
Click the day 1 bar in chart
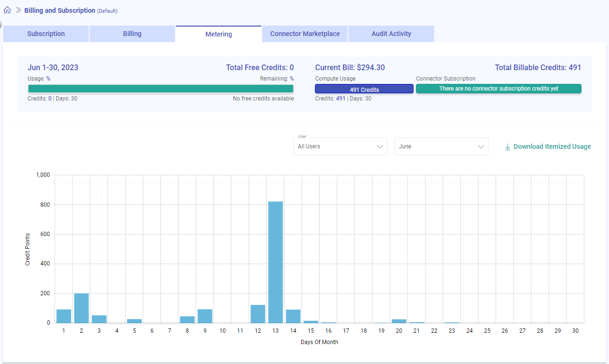64,316
